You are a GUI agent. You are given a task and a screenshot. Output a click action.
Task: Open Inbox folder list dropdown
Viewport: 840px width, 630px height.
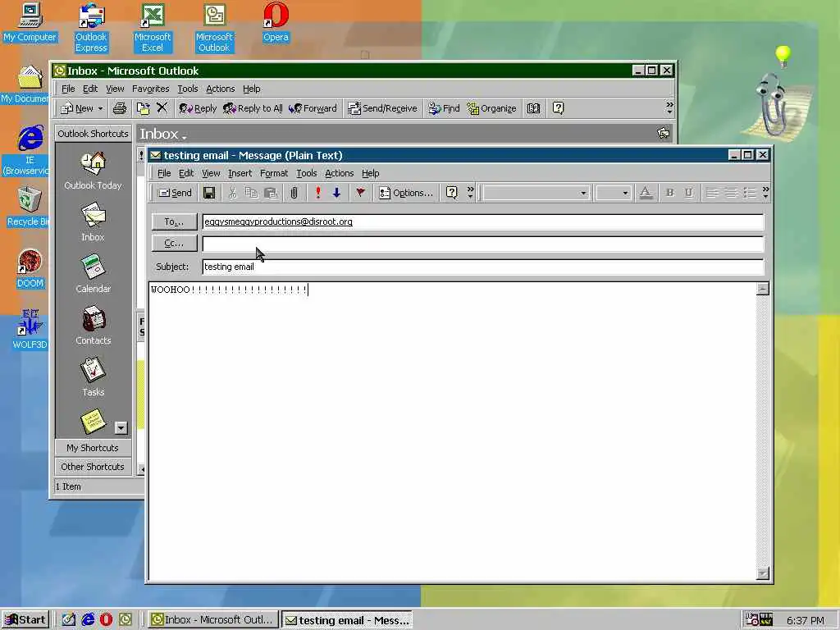coord(163,134)
